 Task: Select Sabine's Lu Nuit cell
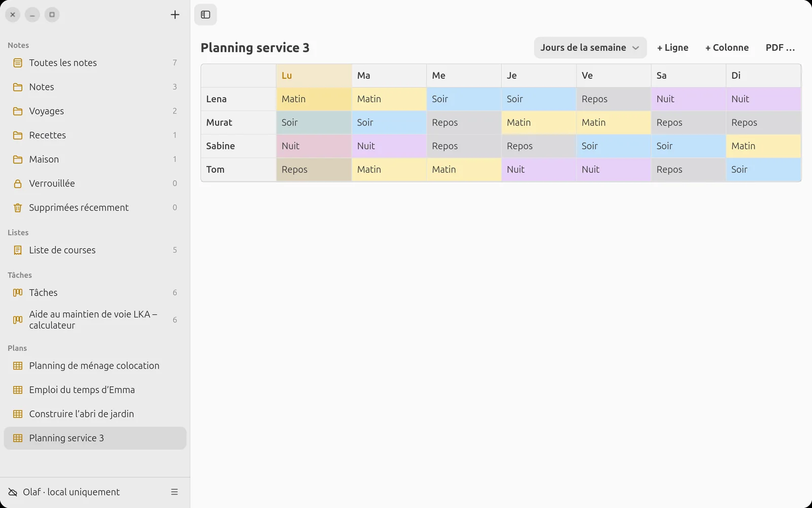tap(314, 146)
